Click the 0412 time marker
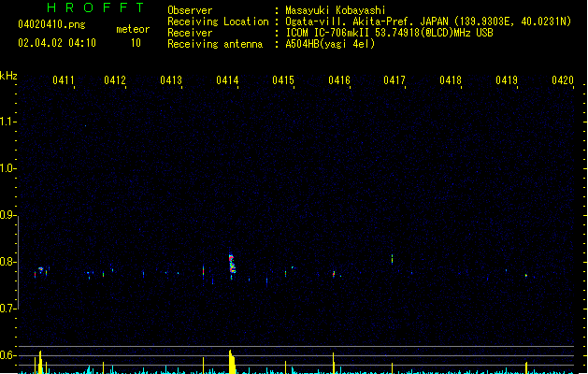This screenshot has width=588, height=374. tap(115, 80)
